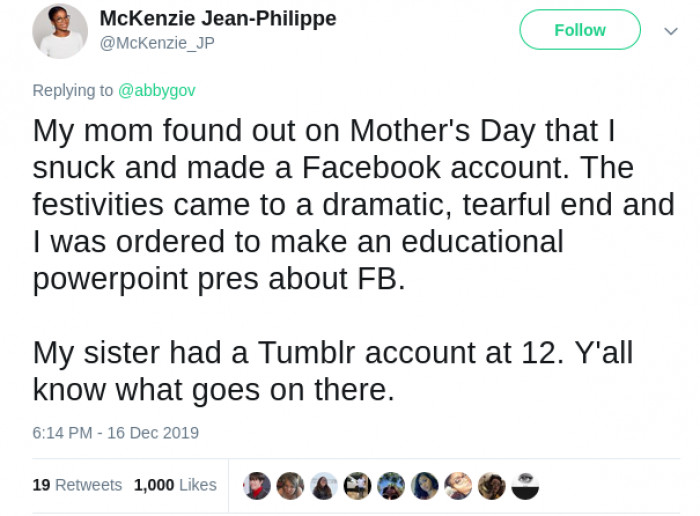The height and width of the screenshot is (516, 700).
Task: Click the last black-and-white liker avatar
Action: [x=525, y=486]
